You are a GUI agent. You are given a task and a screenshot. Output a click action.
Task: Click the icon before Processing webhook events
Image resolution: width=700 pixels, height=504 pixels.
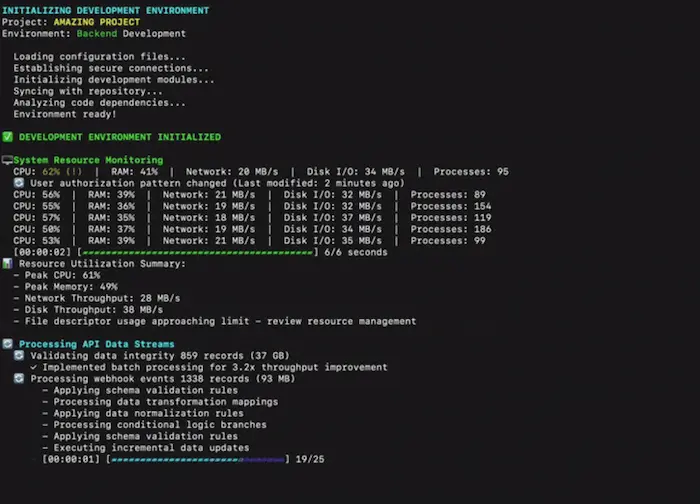tap(19, 379)
